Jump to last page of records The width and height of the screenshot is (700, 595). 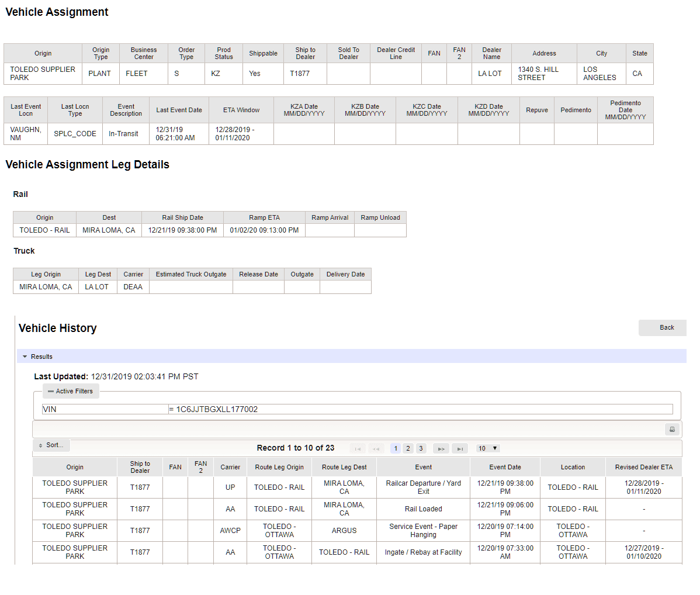[460, 448]
